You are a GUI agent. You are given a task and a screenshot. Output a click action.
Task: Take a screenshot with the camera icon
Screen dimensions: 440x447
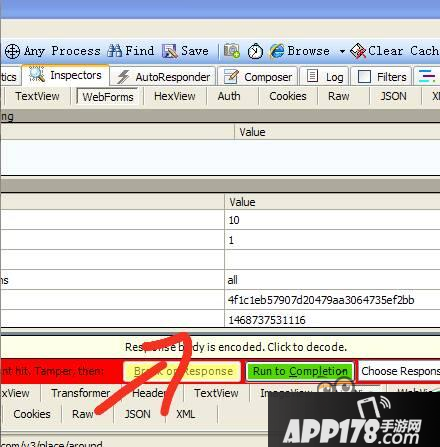point(232,51)
